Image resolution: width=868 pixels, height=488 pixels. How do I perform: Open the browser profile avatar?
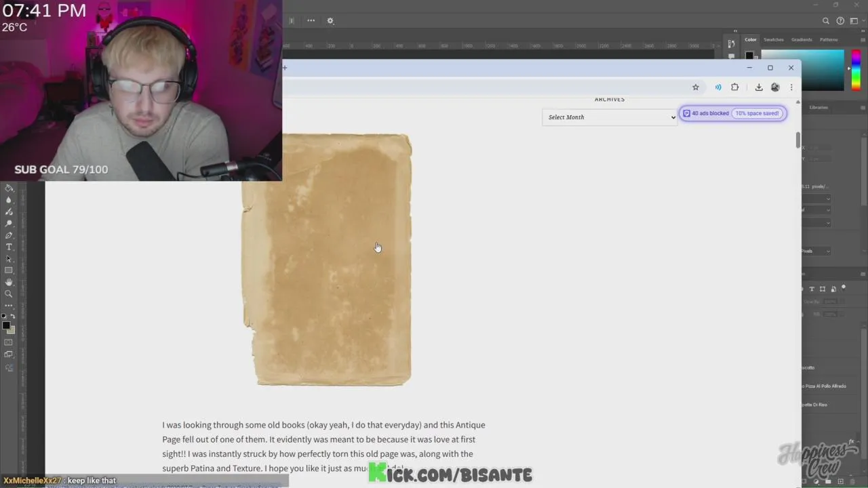pyautogui.click(x=775, y=87)
